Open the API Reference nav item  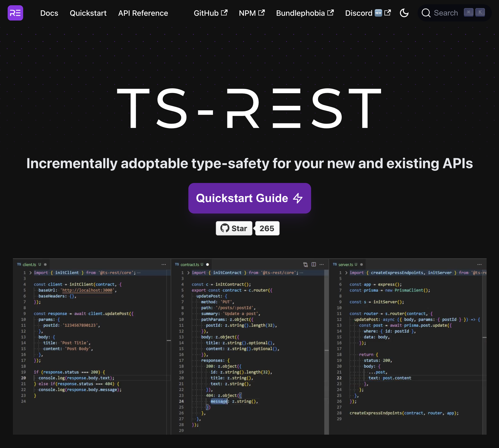click(x=143, y=13)
